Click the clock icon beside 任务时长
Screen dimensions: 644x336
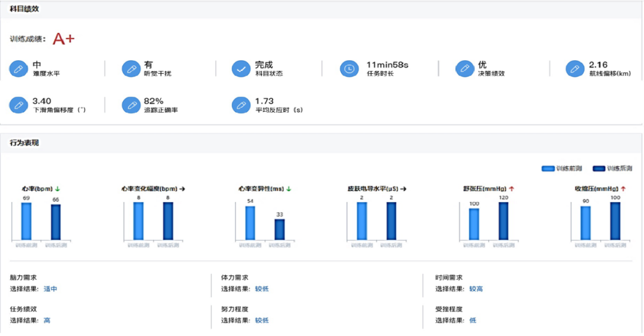click(x=349, y=69)
